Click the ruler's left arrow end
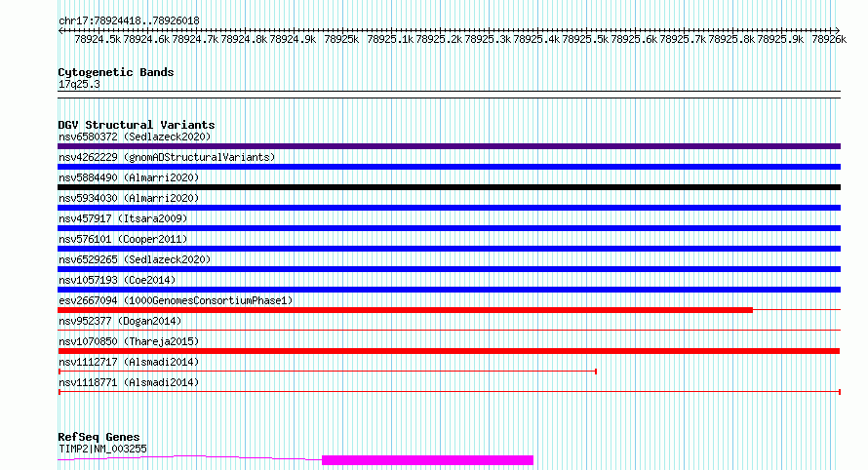 tap(60, 30)
